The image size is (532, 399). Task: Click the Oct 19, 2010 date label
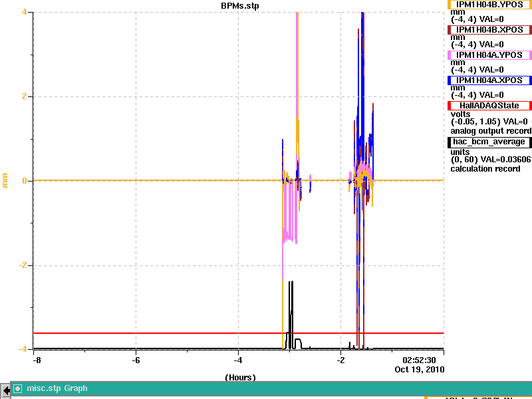coord(420,369)
